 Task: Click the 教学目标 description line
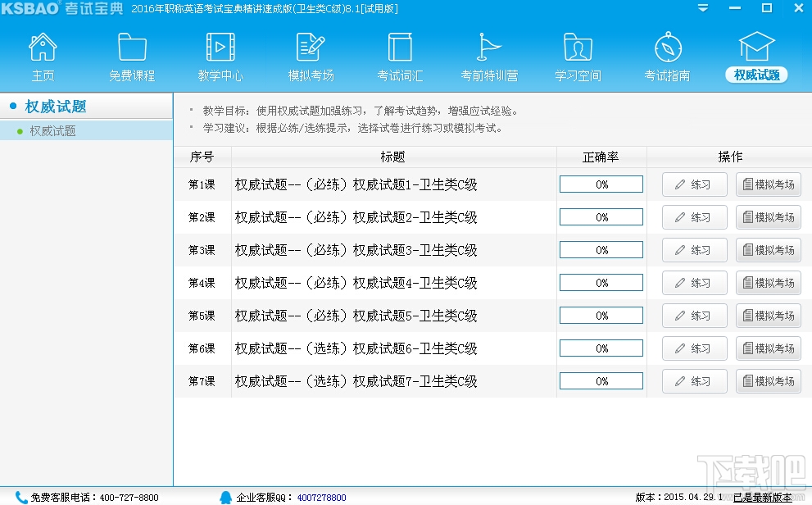[361, 111]
